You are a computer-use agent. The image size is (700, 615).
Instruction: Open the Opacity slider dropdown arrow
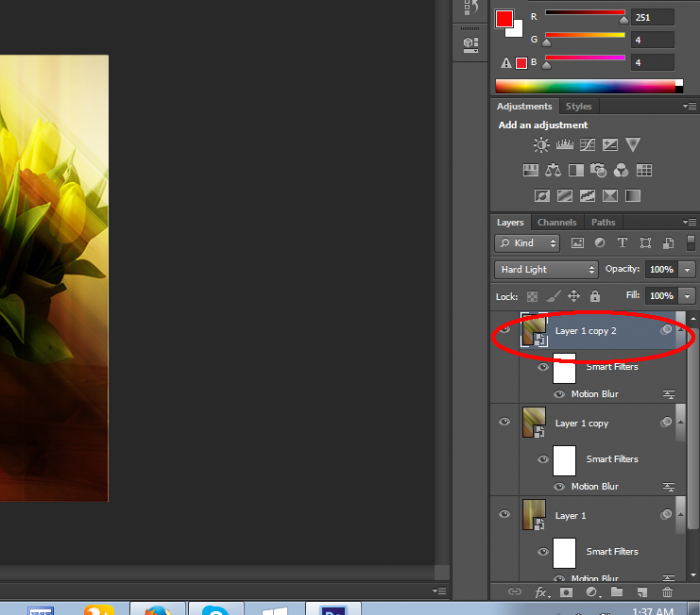(686, 270)
